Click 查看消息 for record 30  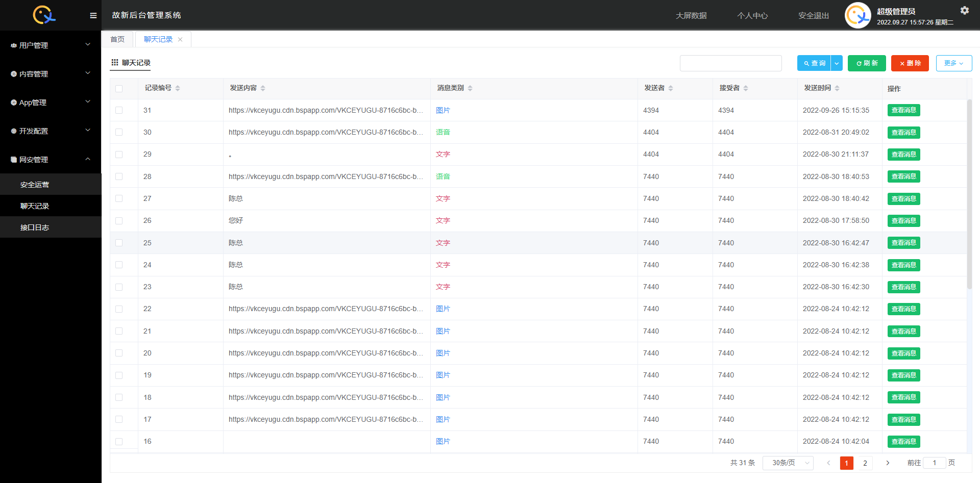(903, 133)
